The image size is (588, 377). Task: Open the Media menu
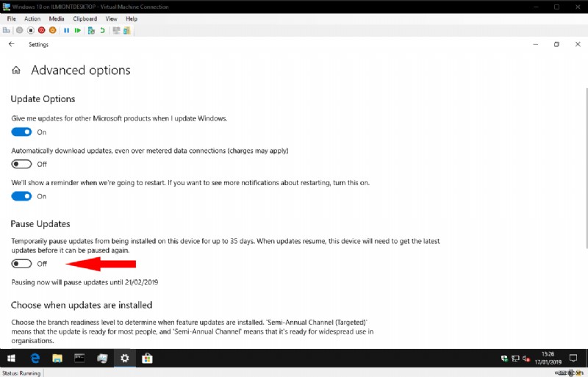(x=57, y=19)
